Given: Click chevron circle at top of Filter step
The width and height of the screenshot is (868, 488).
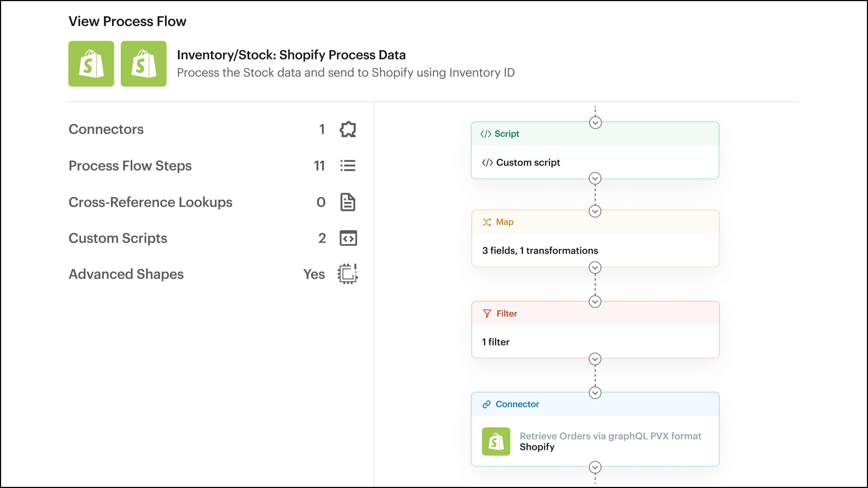Looking at the screenshot, I should coord(595,301).
